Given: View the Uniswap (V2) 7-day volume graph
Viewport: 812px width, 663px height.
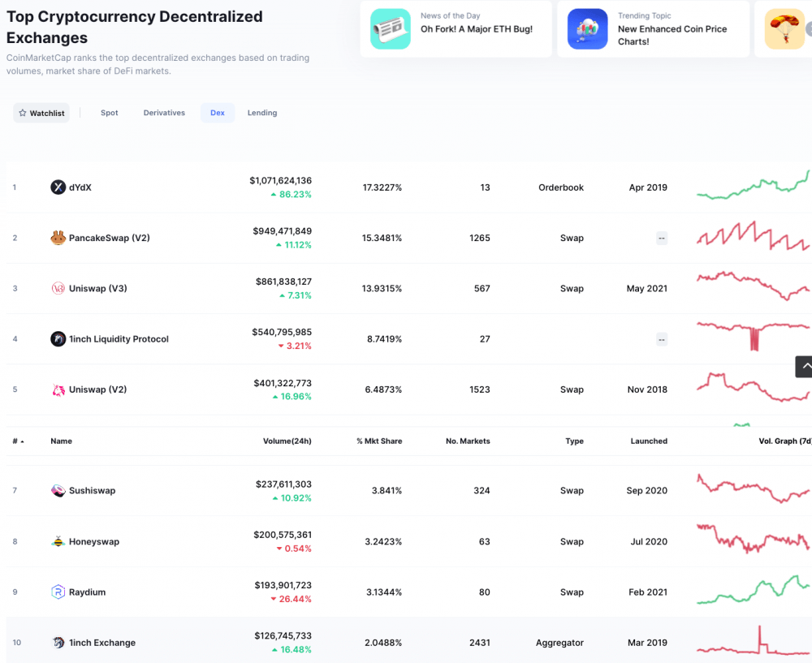Looking at the screenshot, I should pos(753,387).
